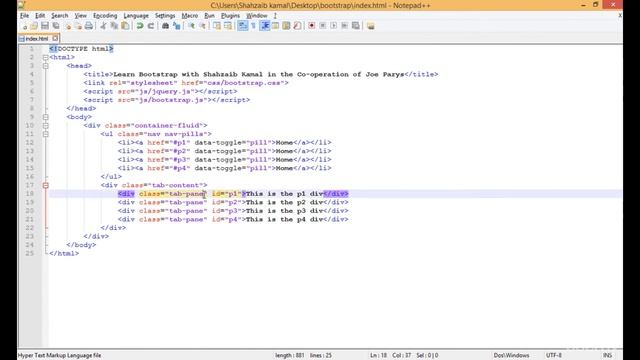Click the 'Ln : 18' status bar text

pyautogui.click(x=378, y=355)
